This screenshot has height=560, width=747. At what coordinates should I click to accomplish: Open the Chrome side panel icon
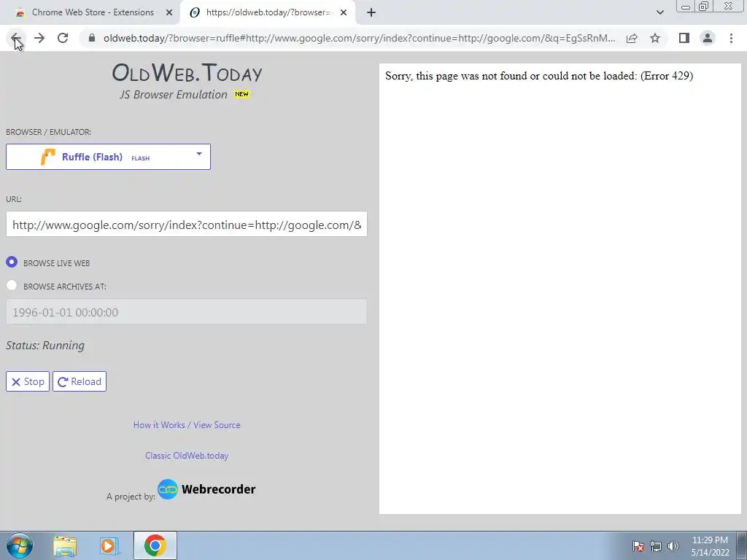coord(684,38)
